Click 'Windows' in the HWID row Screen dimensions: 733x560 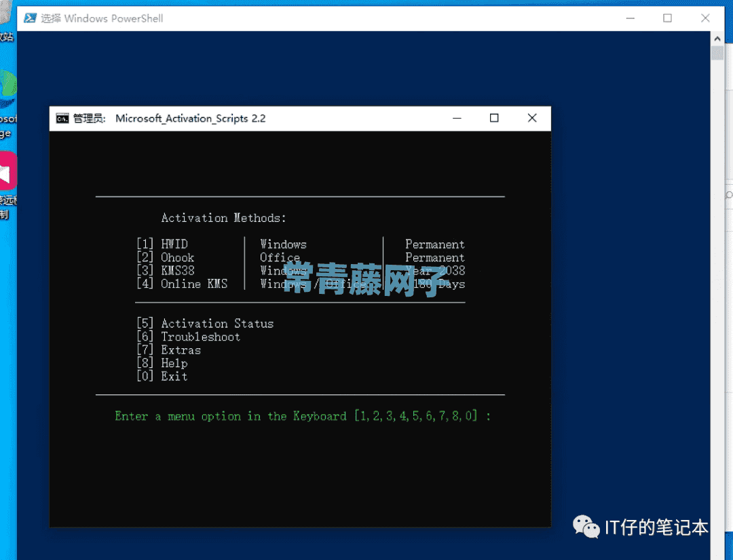coord(283,244)
